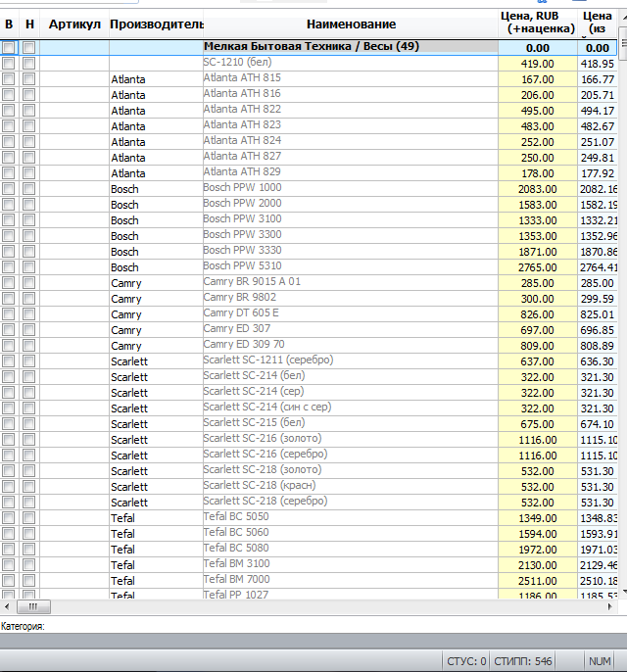Click the second-price cell 285.00
The width and height of the screenshot is (627, 672).
pyautogui.click(x=598, y=283)
